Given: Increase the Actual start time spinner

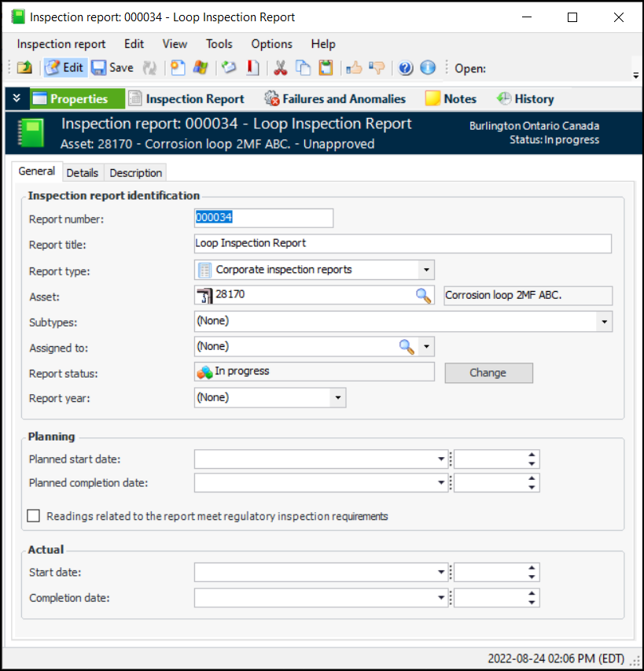Looking at the screenshot, I should (x=532, y=568).
